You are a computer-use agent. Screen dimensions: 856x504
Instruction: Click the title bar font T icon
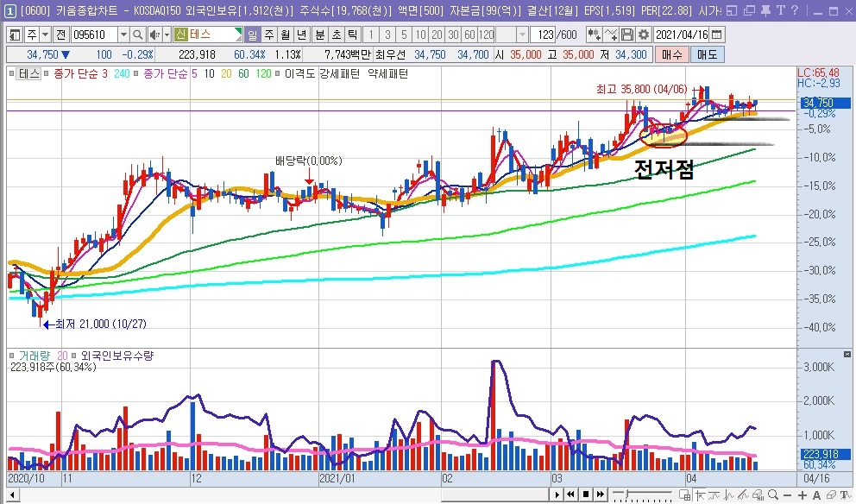tap(780, 9)
